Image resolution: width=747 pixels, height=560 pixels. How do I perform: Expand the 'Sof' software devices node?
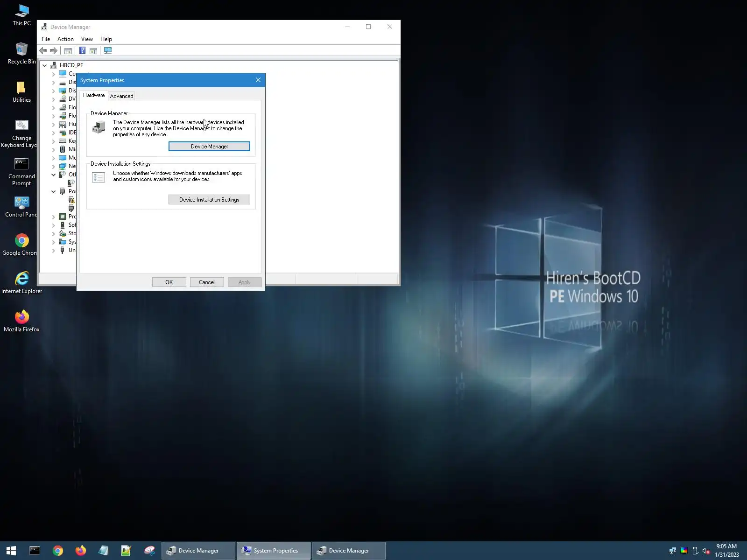tap(53, 225)
